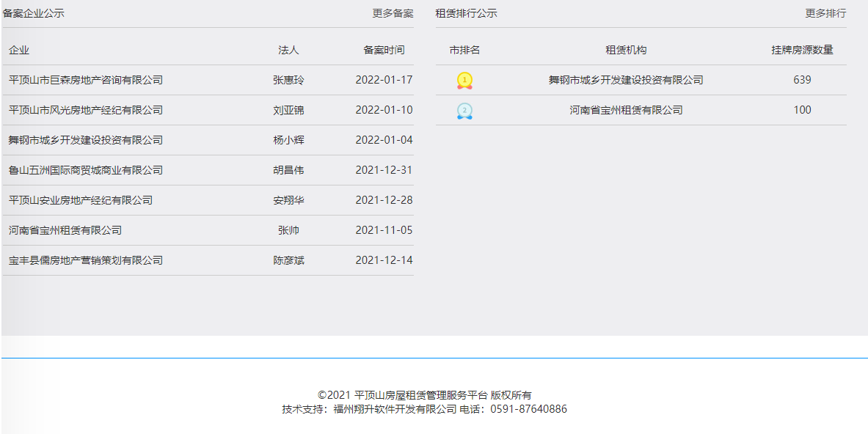Click the blue second-place medal icon

(464, 111)
